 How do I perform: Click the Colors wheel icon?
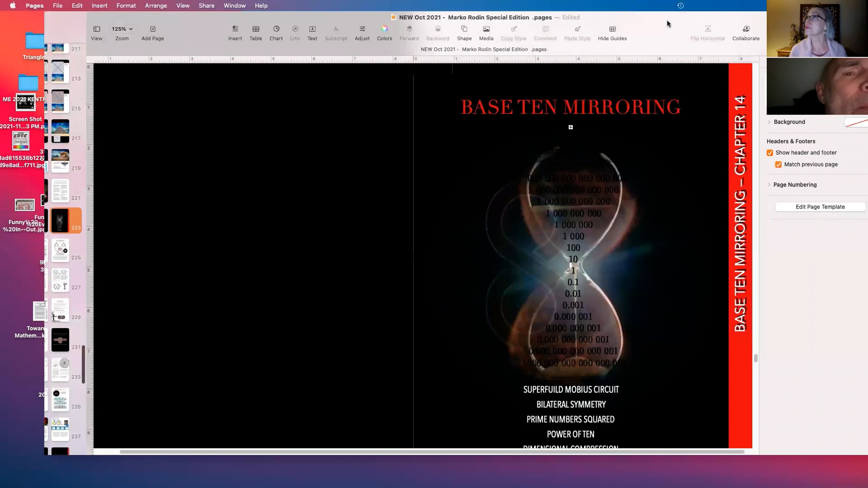click(384, 29)
